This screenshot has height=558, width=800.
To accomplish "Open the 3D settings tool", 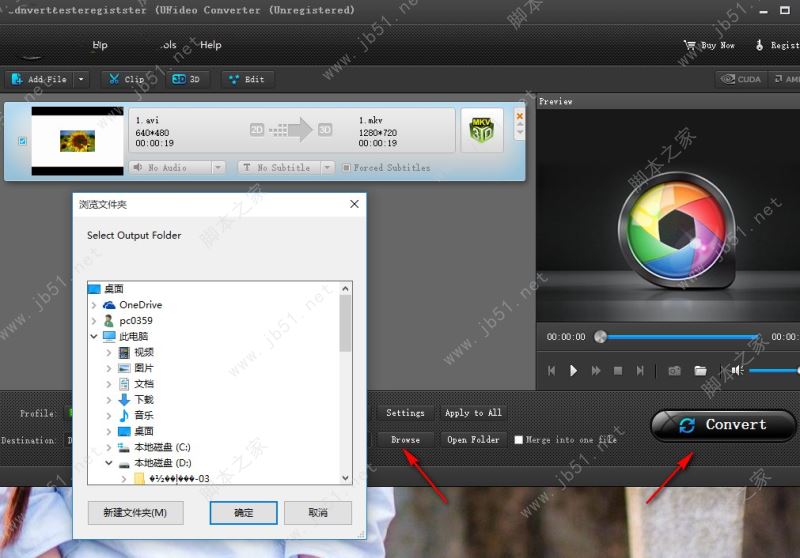I will pos(186,80).
